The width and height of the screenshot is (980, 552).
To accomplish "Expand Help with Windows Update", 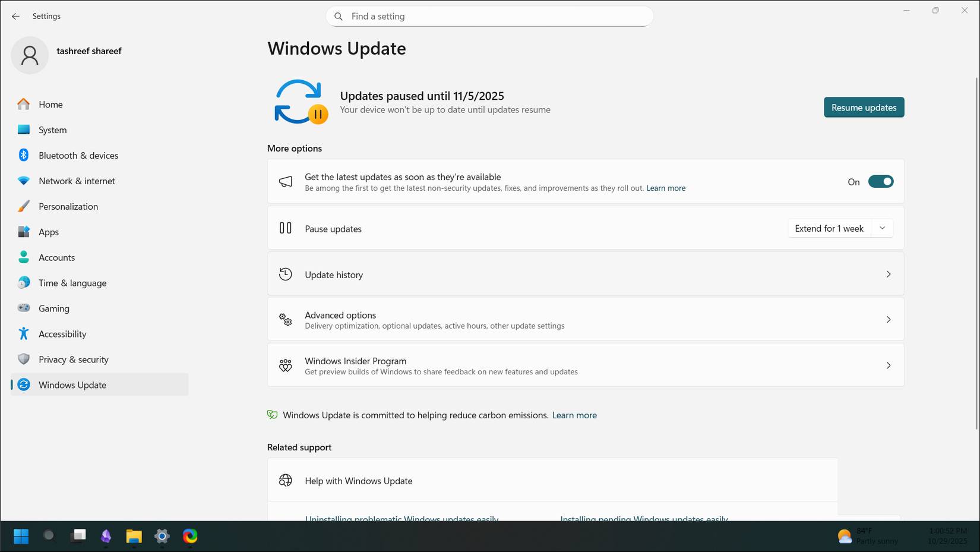I will click(x=552, y=480).
